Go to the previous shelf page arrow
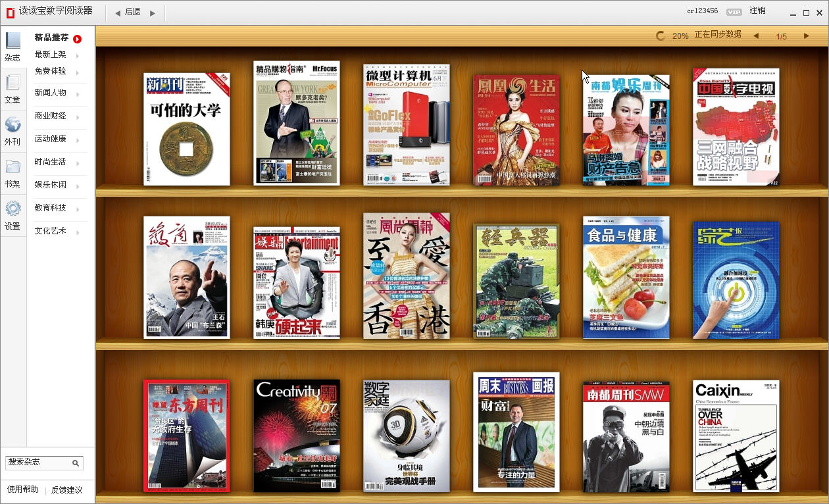 756,36
